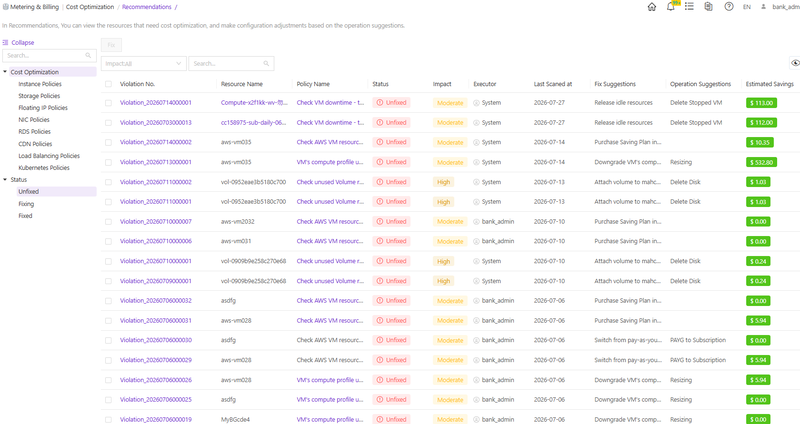The height and width of the screenshot is (424, 800).
Task: Filter by Fixing status
Action: click(26, 204)
